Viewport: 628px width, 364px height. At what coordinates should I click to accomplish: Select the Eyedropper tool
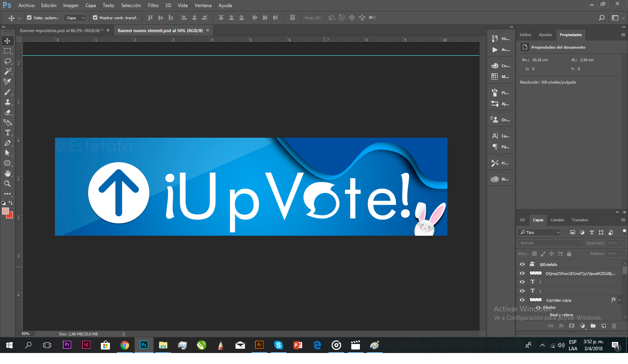click(x=7, y=82)
